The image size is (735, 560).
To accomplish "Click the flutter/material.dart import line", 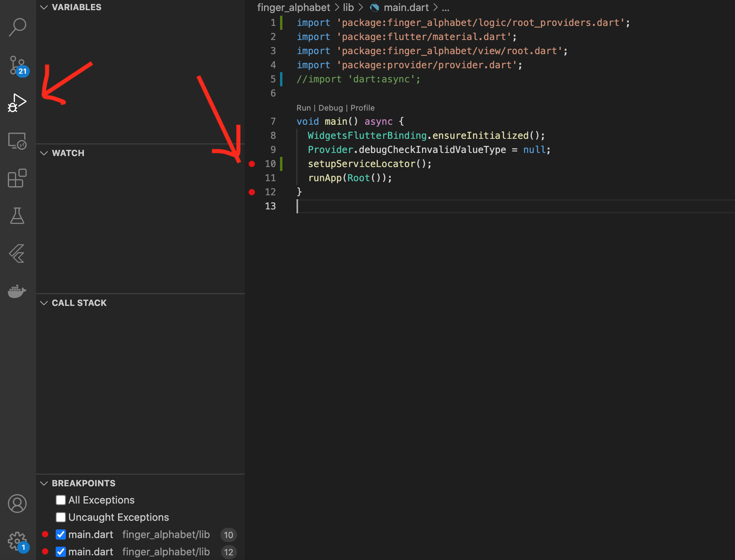I will click(407, 37).
